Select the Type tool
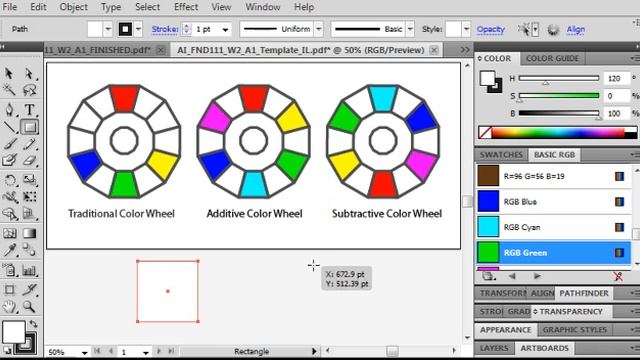Viewport: 640px width, 360px height. [x=29, y=109]
